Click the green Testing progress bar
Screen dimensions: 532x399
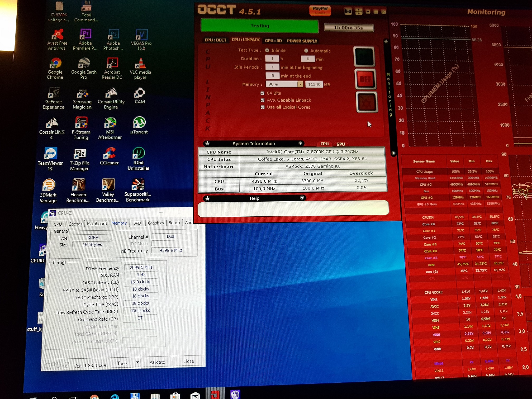260,26
